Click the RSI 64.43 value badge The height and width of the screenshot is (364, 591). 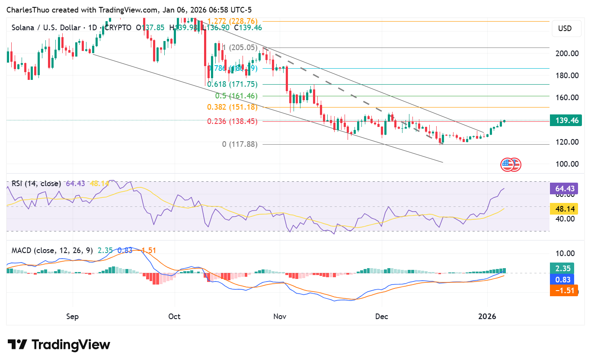coord(563,188)
